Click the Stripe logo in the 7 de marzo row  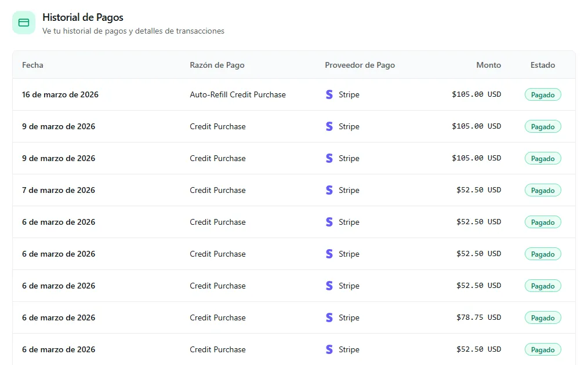coord(329,190)
